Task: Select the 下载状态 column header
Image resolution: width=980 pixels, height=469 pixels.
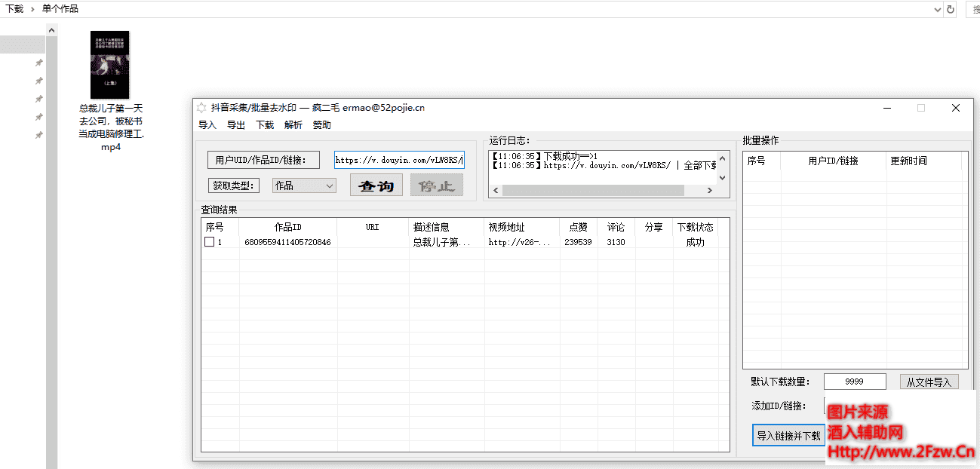Action: click(695, 227)
